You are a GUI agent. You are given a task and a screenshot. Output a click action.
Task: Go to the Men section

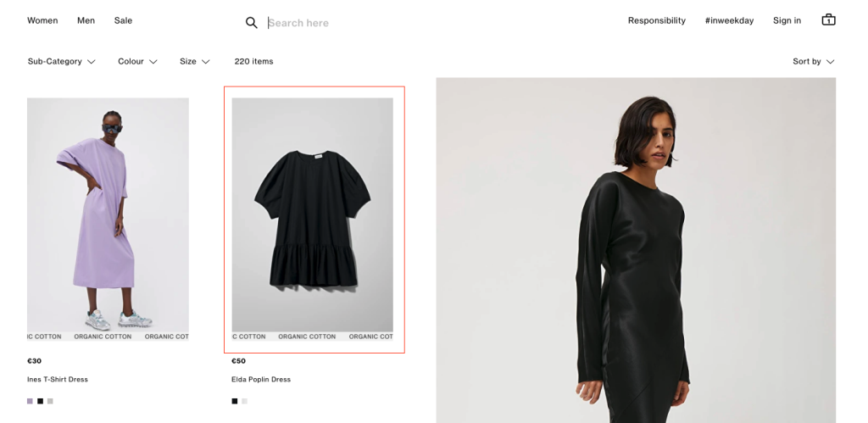[x=86, y=20]
